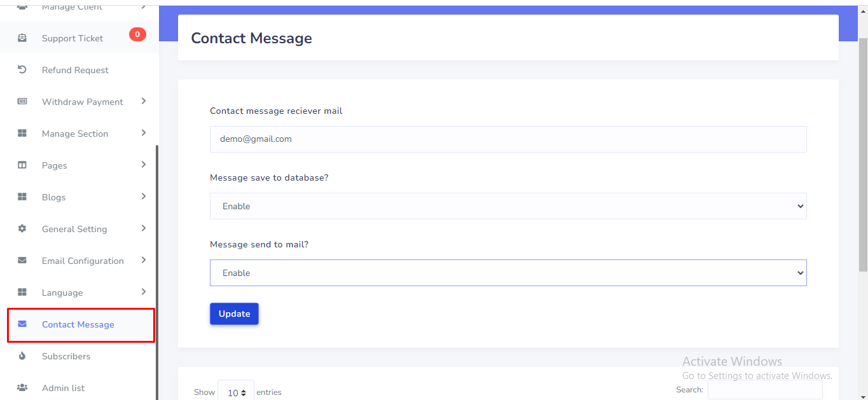Expand the Manage Section submenu chevron
This screenshot has height=400, width=868.
pos(144,133)
